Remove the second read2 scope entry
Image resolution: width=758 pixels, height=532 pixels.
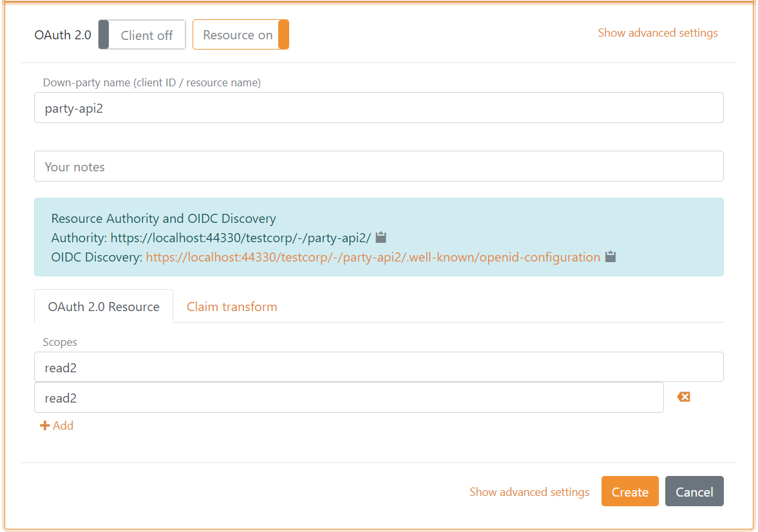pos(683,397)
